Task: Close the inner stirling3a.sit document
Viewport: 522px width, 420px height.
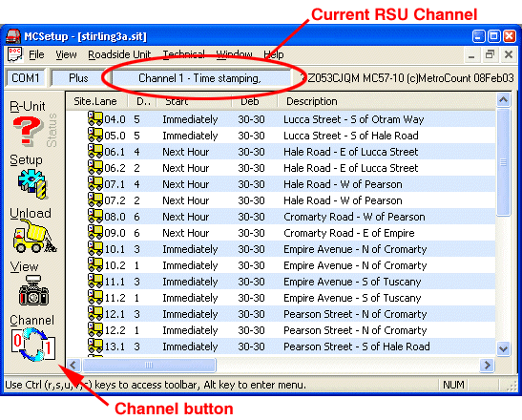Action: click(509, 54)
